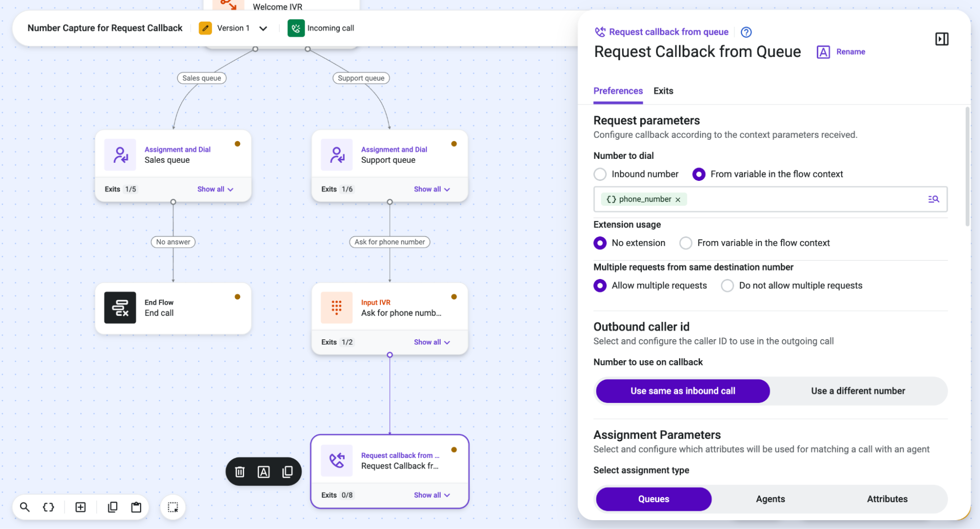980x529 pixels.
Task: Open the Preferences tab
Action: 618,91
